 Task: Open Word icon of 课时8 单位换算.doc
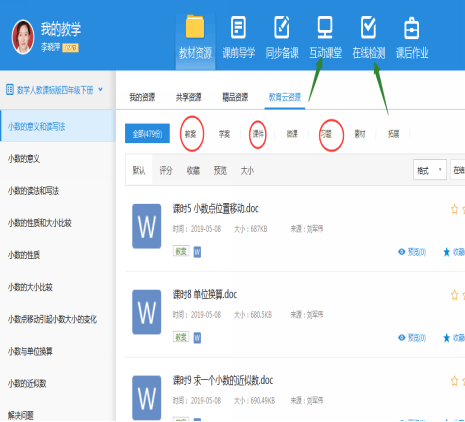click(147, 312)
